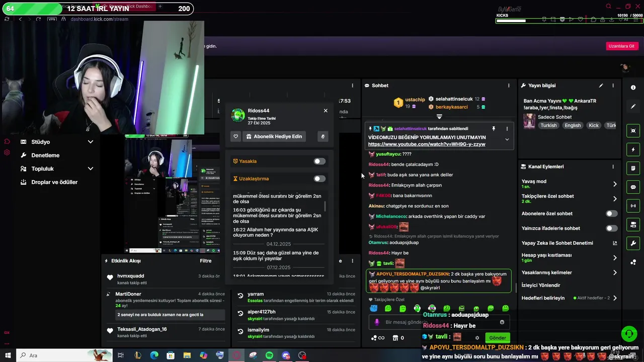Click the Gönder send button

(x=498, y=338)
